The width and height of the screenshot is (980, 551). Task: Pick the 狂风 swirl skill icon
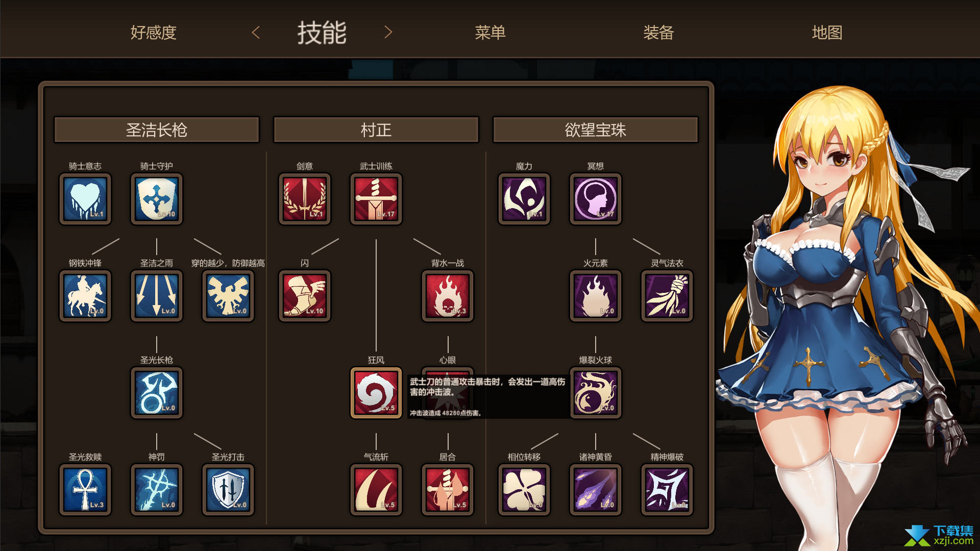(x=376, y=393)
